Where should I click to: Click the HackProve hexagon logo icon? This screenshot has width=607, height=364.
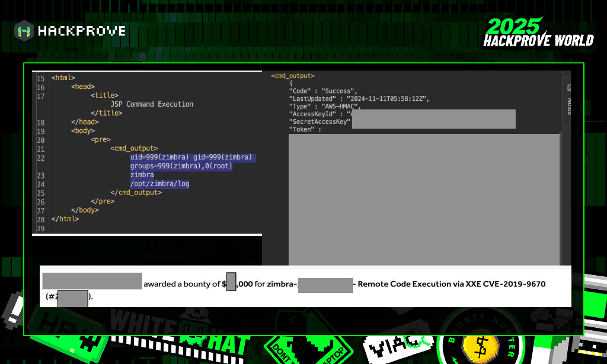24,30
